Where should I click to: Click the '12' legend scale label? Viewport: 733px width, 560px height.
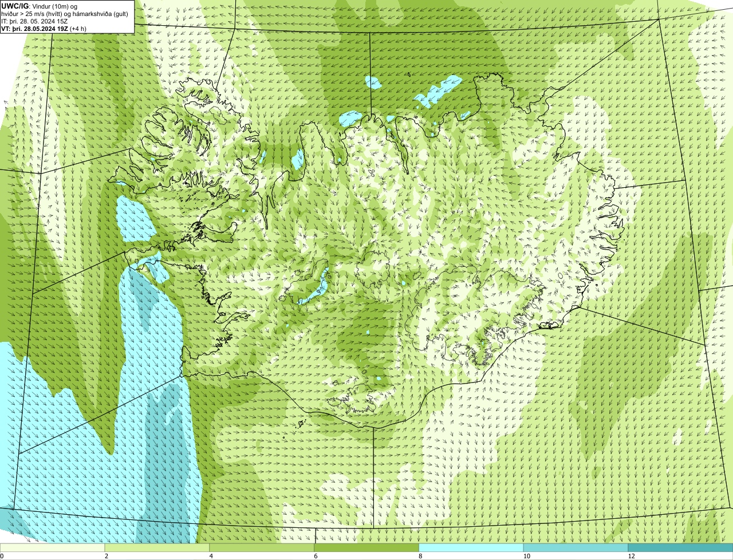tap(631, 556)
